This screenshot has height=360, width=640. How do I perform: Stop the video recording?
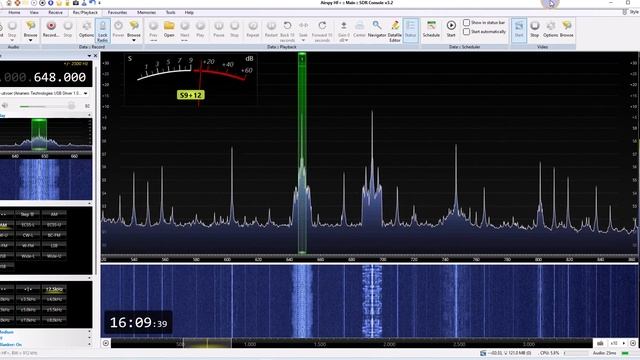535,29
